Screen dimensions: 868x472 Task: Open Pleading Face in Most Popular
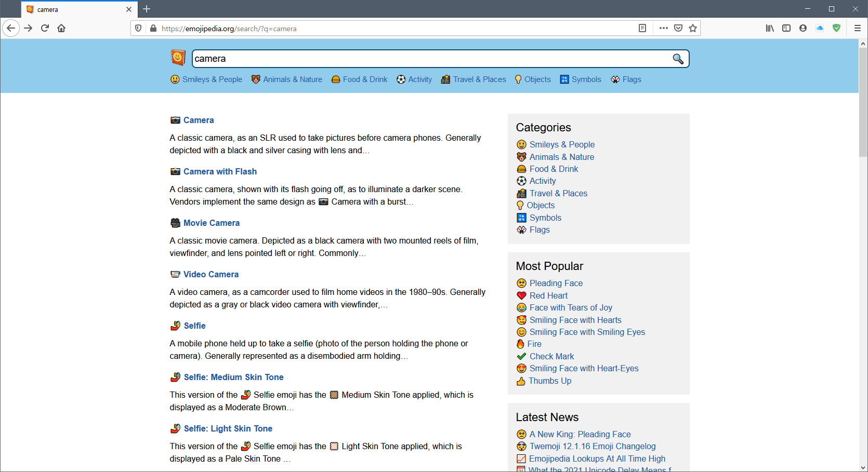pos(556,283)
